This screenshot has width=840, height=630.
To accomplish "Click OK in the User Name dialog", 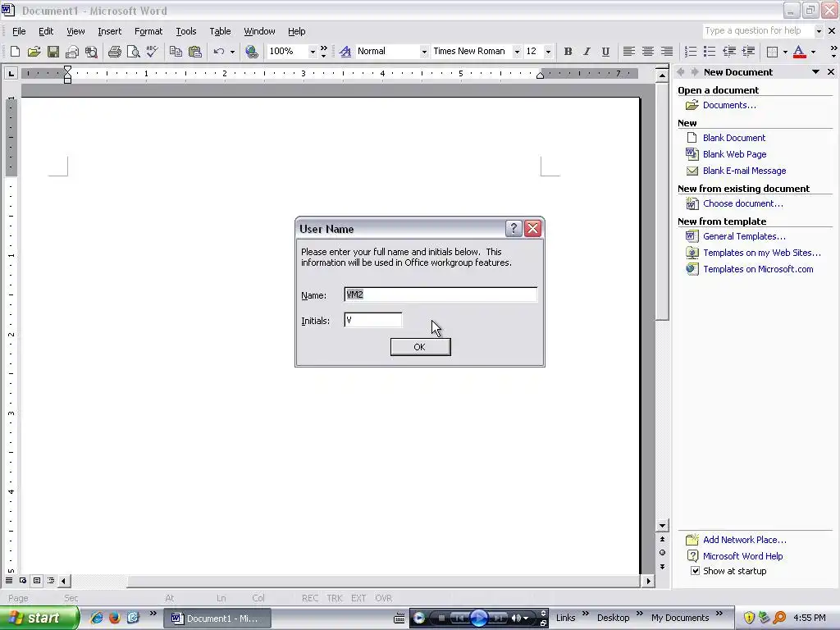I will click(x=420, y=347).
